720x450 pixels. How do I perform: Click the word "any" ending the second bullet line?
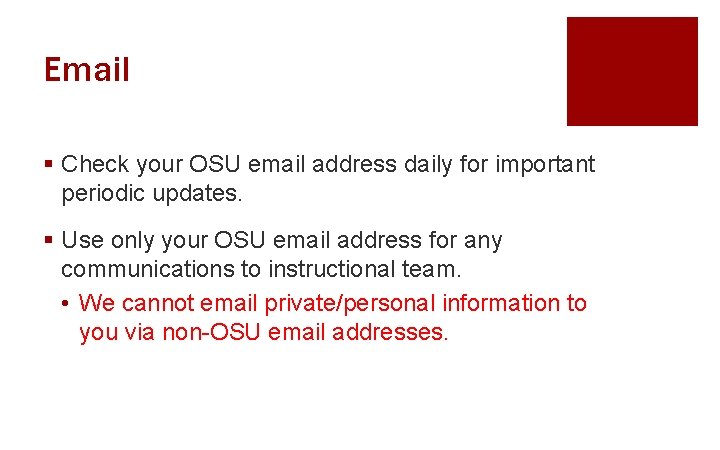(x=483, y=242)
